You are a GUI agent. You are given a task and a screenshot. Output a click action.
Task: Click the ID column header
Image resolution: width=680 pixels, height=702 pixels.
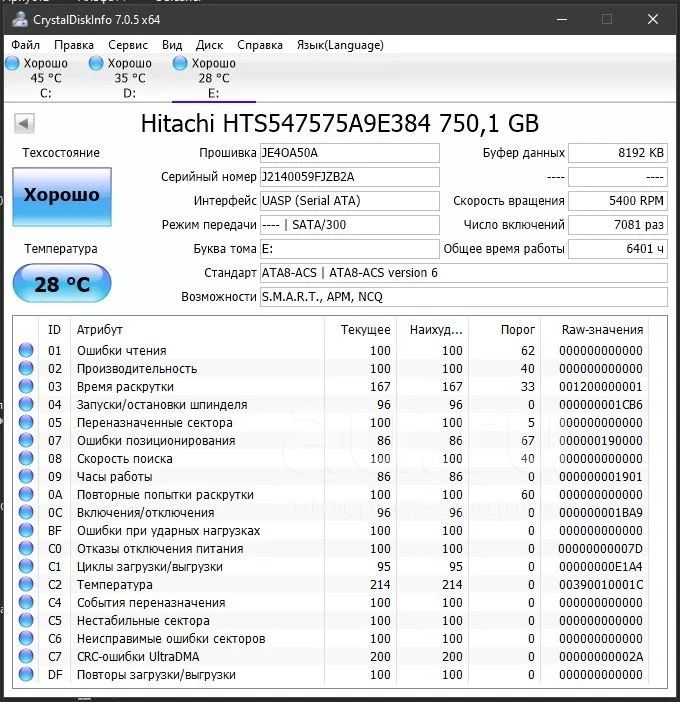pyautogui.click(x=54, y=330)
